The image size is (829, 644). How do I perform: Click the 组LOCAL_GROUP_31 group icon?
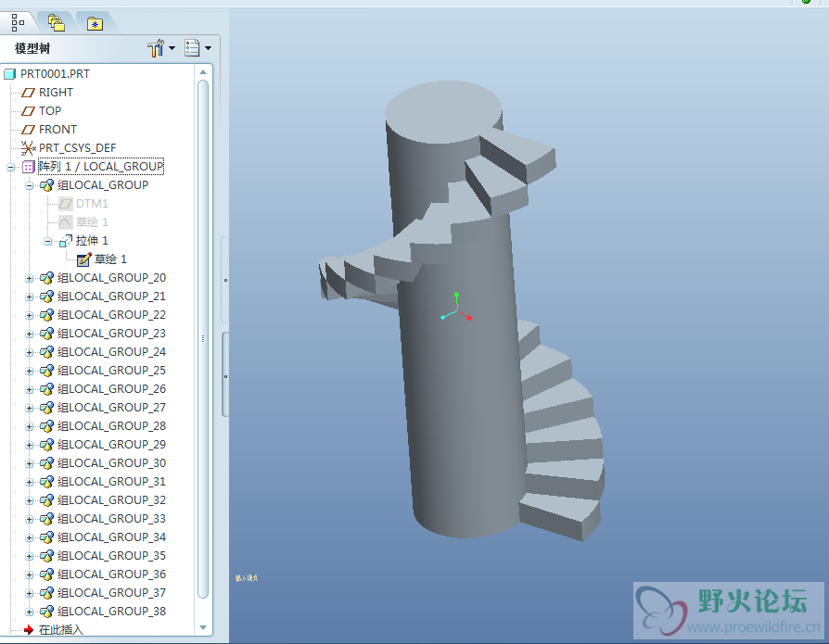[x=47, y=481]
